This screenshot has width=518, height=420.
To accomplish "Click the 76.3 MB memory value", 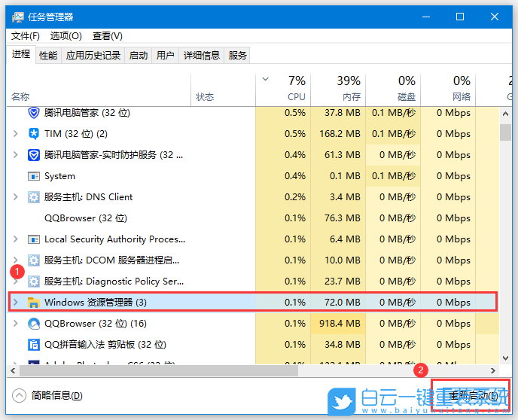I will point(343,218).
